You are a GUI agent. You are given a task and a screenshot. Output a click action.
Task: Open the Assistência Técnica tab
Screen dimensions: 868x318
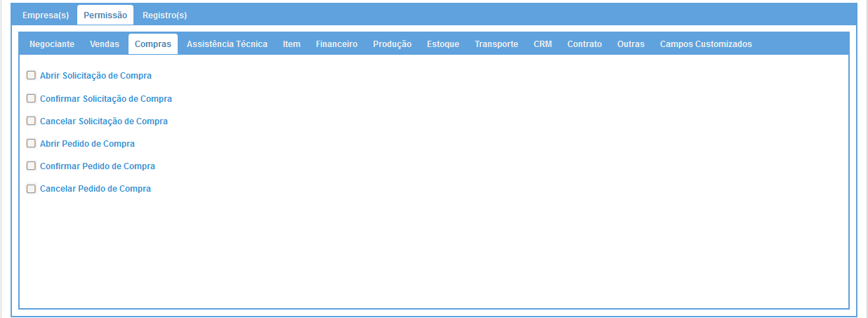[227, 44]
